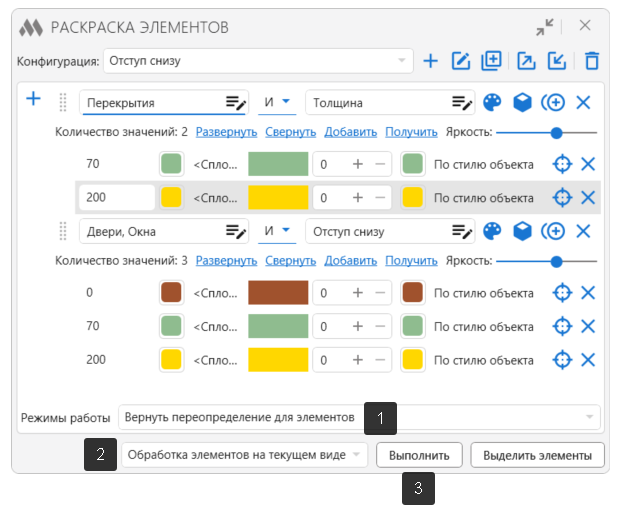Collapse the dialog with arrows icon
Image resolution: width=619 pixels, height=505 pixels.
click(545, 27)
